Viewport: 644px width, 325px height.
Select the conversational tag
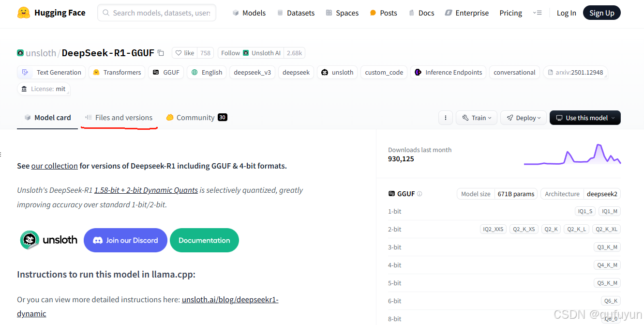pos(514,72)
